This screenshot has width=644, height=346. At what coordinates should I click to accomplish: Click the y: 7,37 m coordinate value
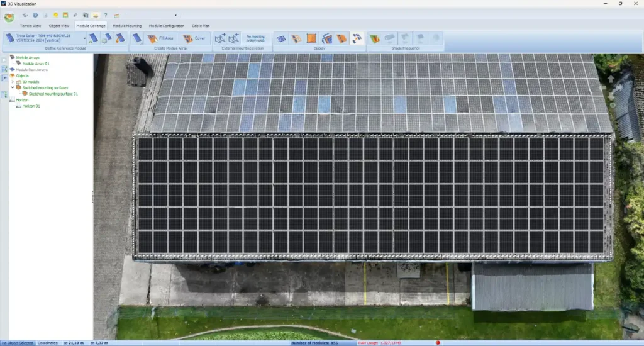click(x=99, y=343)
